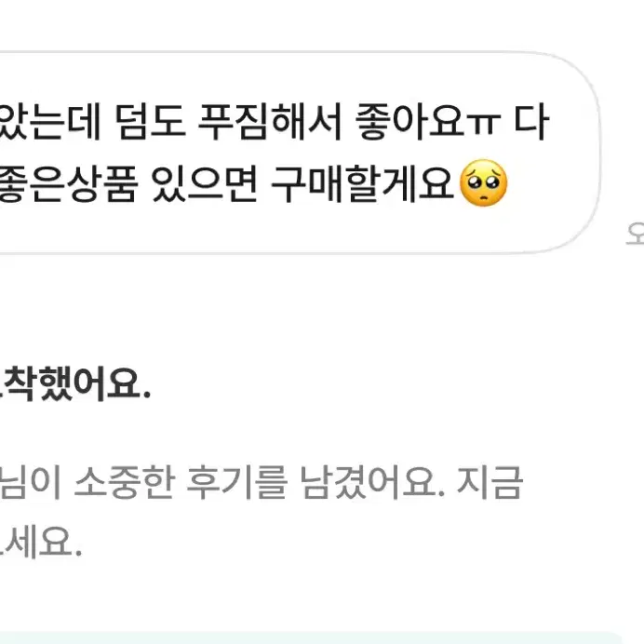Select the received chat message bubble
The image size is (644, 644).
pyautogui.click(x=300, y=153)
